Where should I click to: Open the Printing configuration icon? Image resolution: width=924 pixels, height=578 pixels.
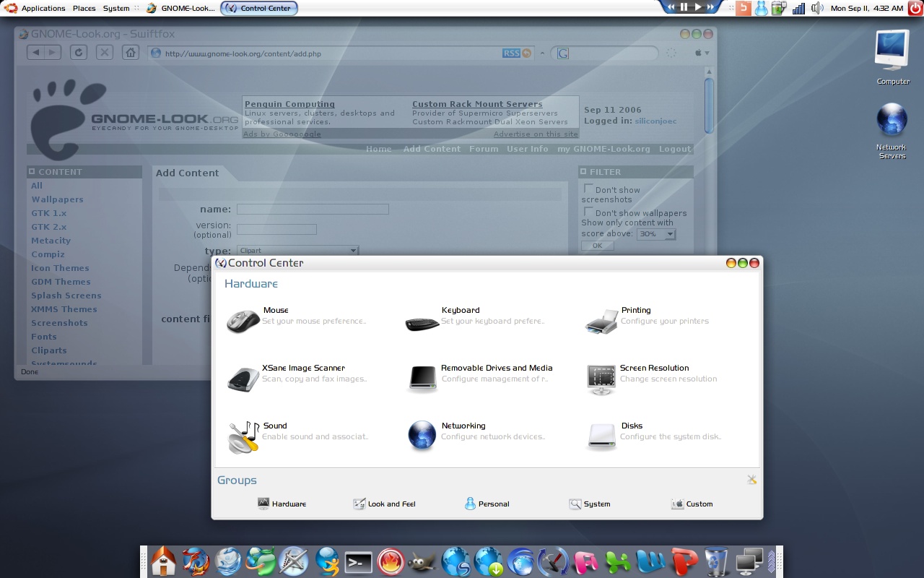tap(601, 322)
